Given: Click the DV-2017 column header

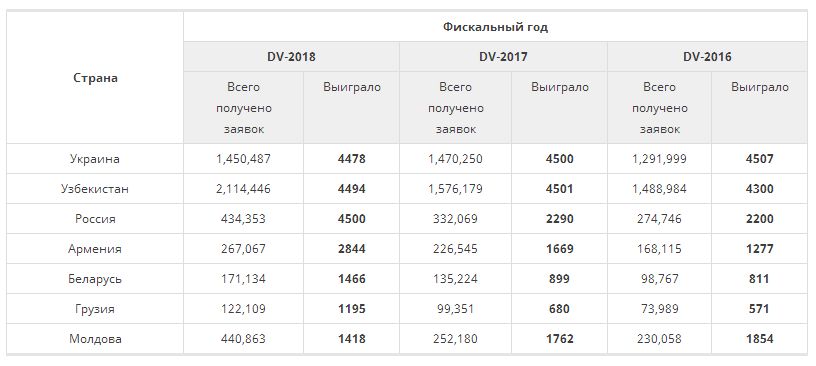Looking at the screenshot, I should coord(503,57).
